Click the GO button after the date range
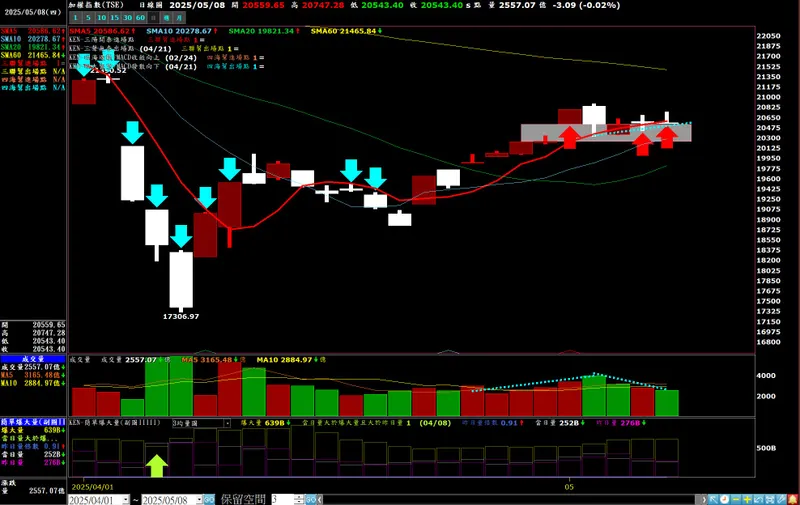 [209, 500]
